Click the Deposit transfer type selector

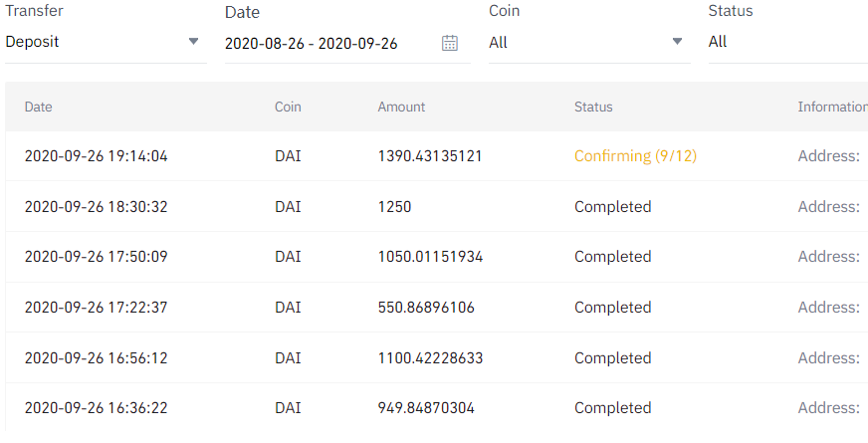point(106,42)
